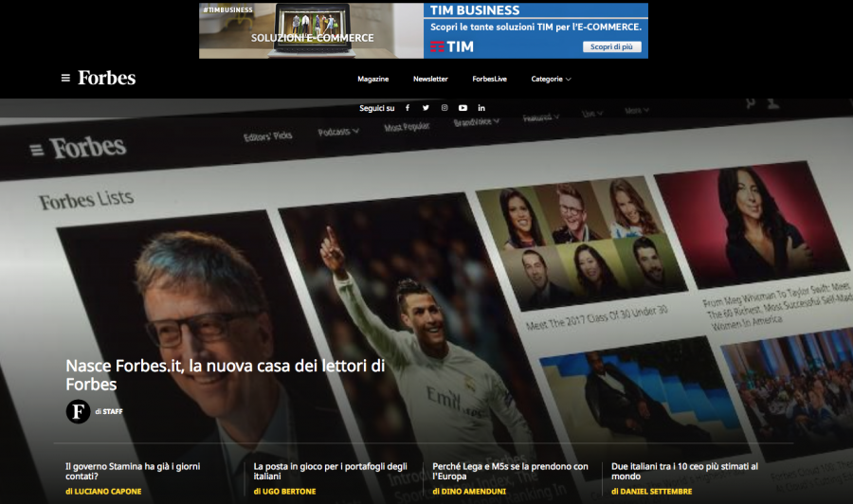Image resolution: width=853 pixels, height=504 pixels.
Task: Click the Instagram icon next to Seguici su
Action: (x=444, y=108)
